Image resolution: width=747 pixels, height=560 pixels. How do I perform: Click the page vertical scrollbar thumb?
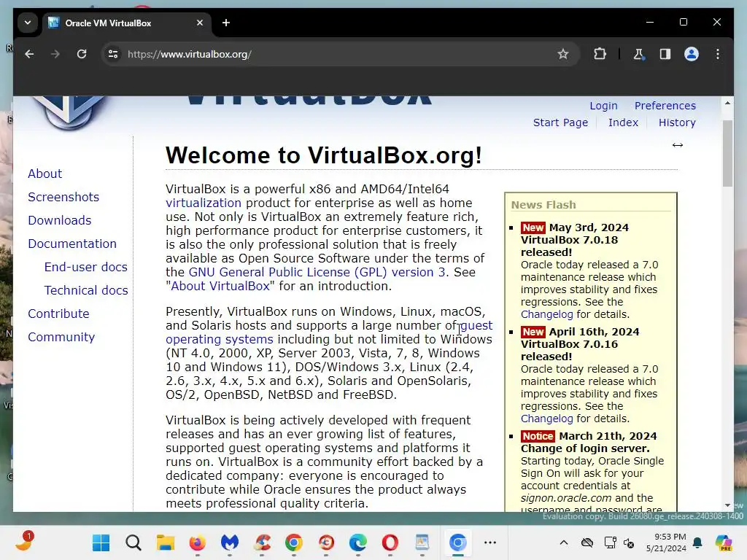727,152
